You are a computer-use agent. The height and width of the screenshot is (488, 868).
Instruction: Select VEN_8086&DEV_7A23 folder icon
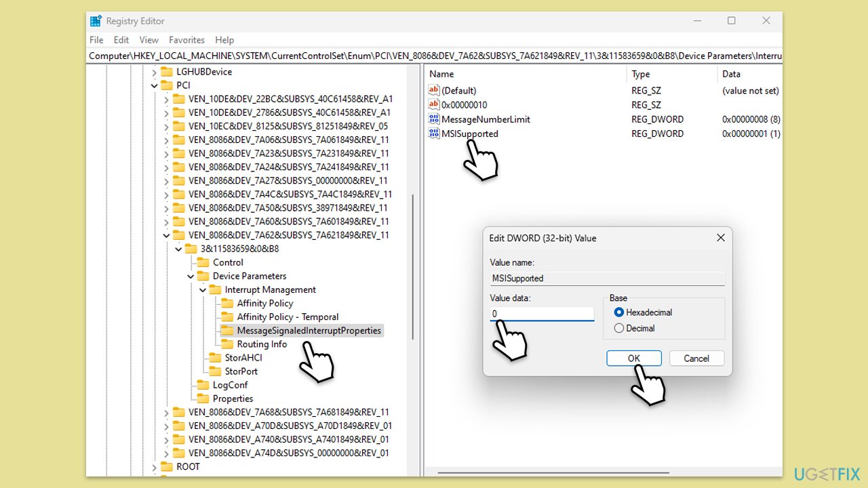click(179, 153)
